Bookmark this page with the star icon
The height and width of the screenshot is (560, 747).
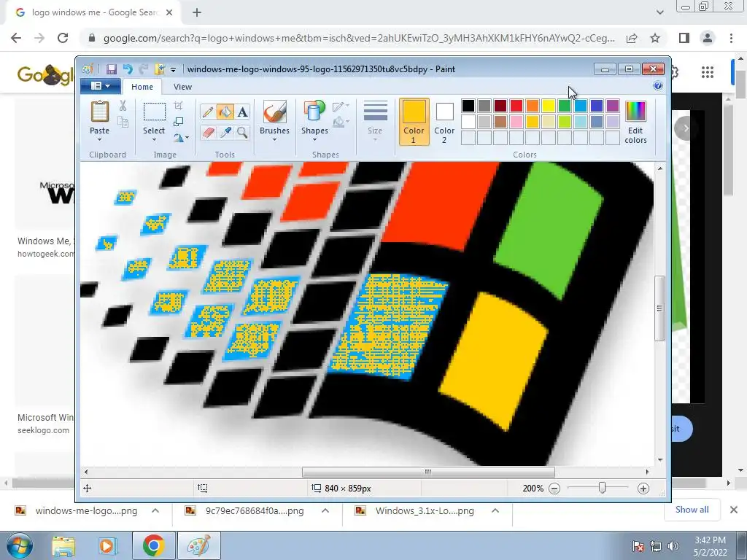[x=655, y=38]
